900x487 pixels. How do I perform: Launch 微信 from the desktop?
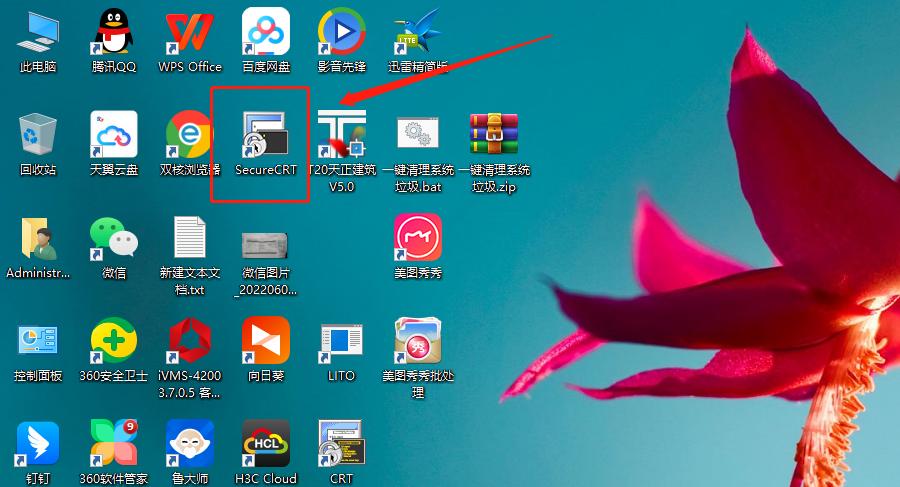pyautogui.click(x=114, y=238)
